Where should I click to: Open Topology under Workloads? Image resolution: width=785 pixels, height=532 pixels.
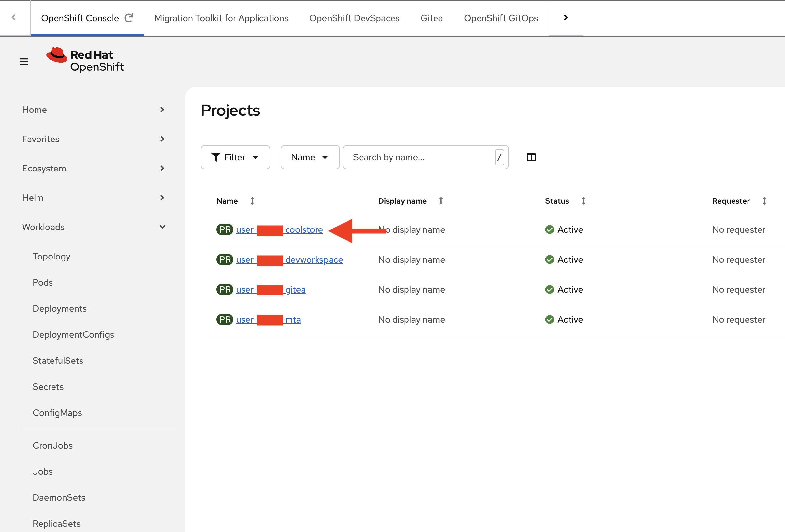click(x=51, y=256)
